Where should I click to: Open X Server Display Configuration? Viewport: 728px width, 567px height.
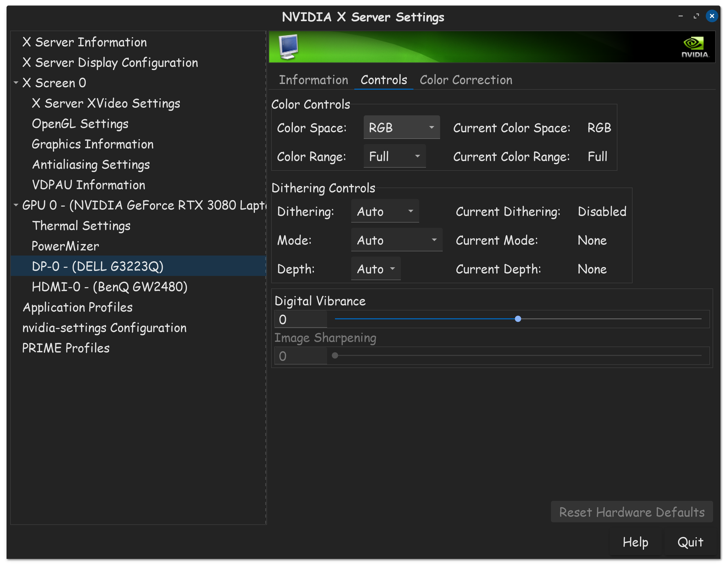tap(110, 62)
